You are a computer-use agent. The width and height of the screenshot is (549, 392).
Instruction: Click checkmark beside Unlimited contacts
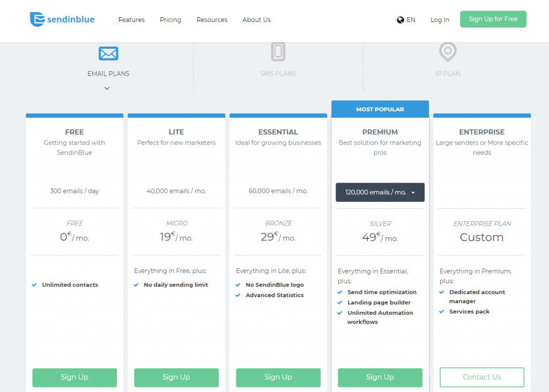tap(34, 285)
